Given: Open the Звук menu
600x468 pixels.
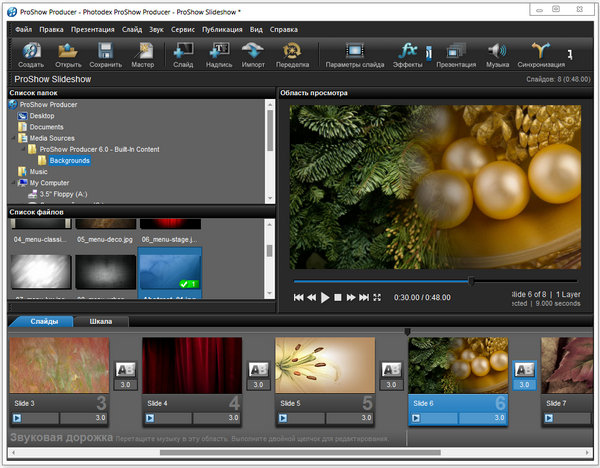Looking at the screenshot, I should [156, 29].
